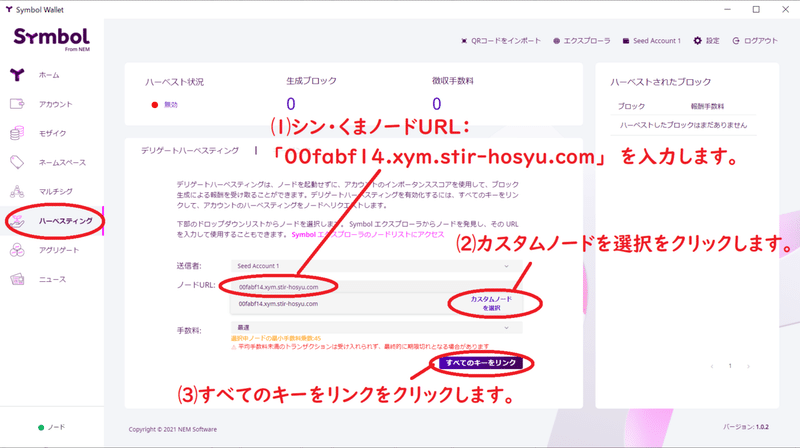The width and height of the screenshot is (800, 448).
Task: Open Settings (設定) gear
Action: click(x=707, y=41)
